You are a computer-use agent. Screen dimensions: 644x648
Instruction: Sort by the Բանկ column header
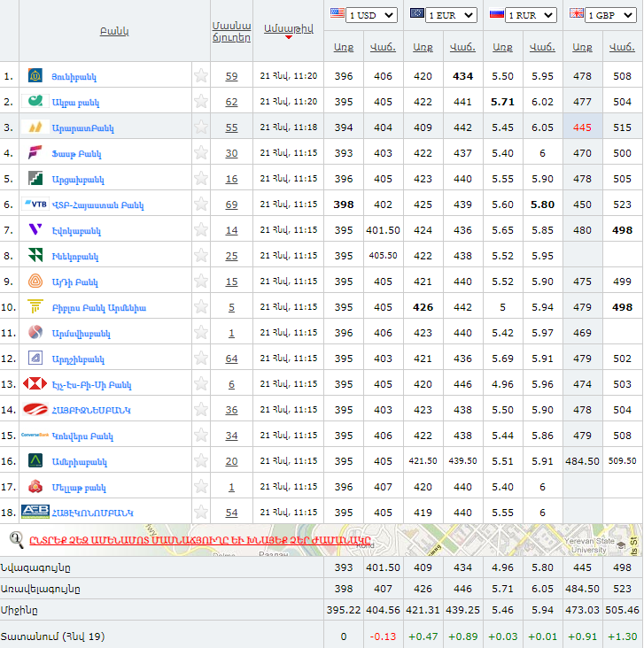tap(114, 31)
